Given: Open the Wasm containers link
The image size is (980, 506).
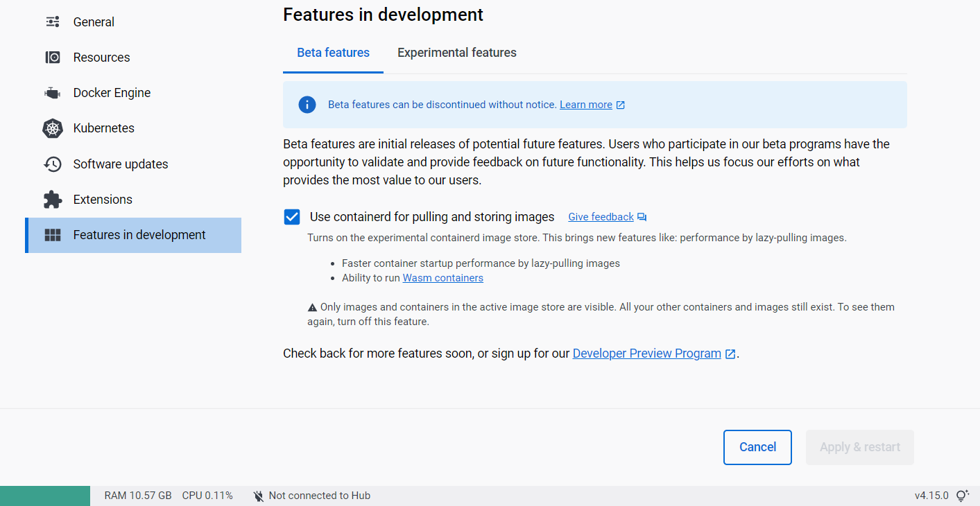Looking at the screenshot, I should (x=442, y=277).
